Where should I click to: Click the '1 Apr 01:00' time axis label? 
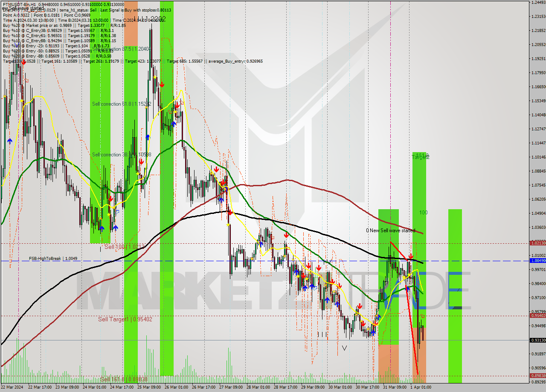(x=421, y=387)
